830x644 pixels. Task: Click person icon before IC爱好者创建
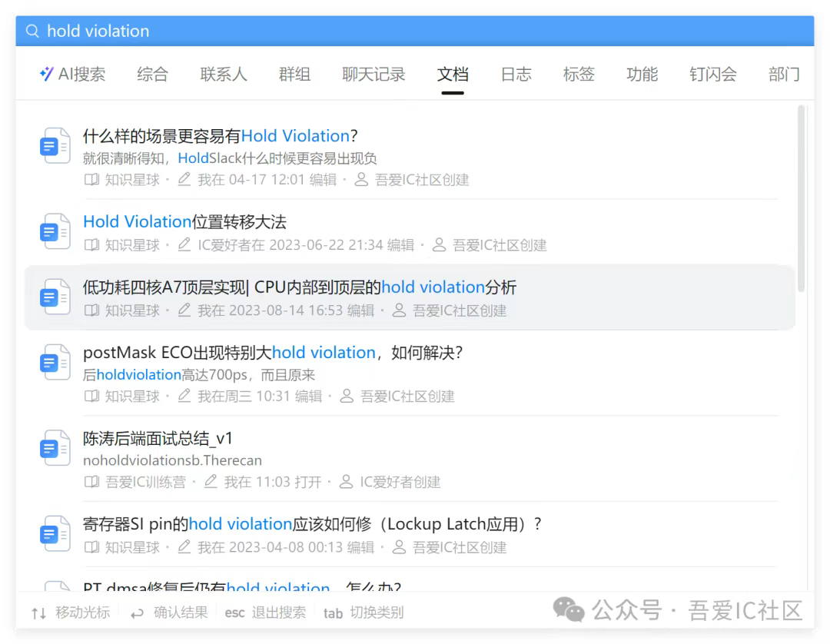pyautogui.click(x=346, y=482)
